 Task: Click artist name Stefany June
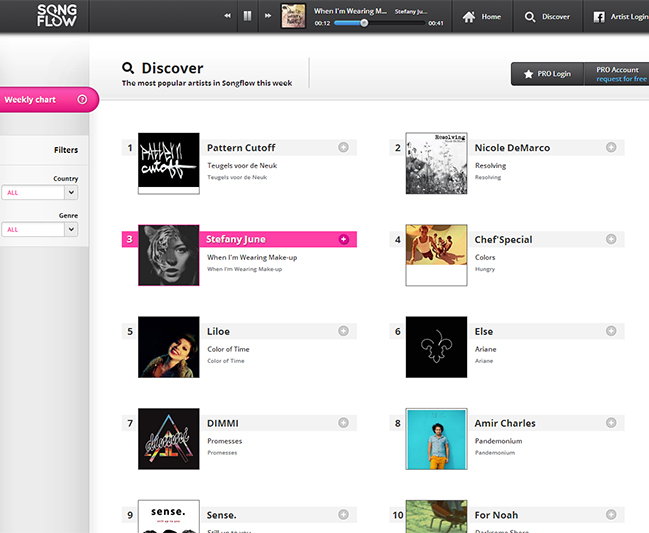236,240
